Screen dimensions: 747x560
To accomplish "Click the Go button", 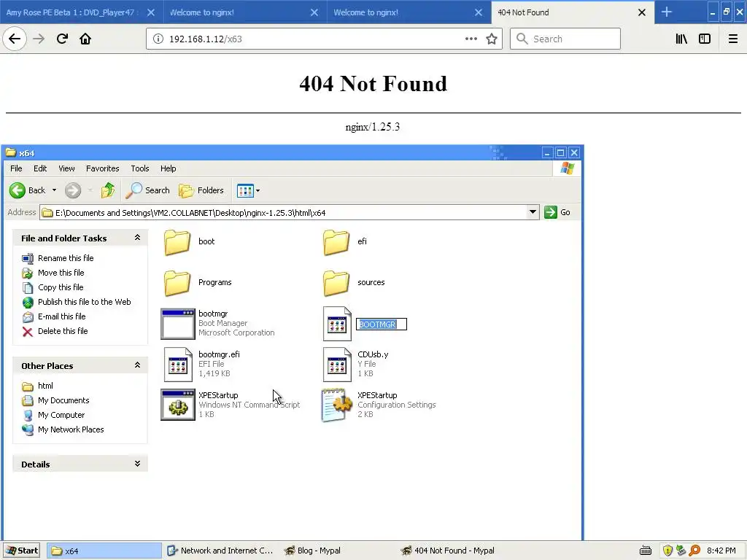I will point(557,212).
